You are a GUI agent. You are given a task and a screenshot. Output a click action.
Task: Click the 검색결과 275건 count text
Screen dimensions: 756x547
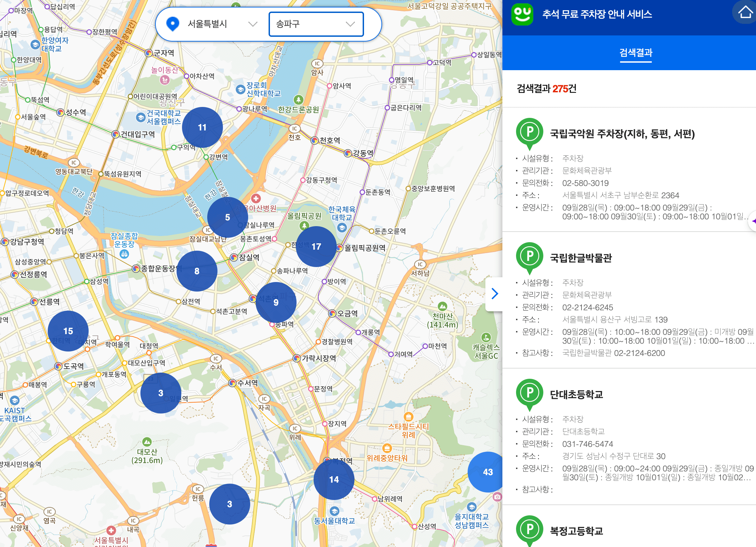546,89
